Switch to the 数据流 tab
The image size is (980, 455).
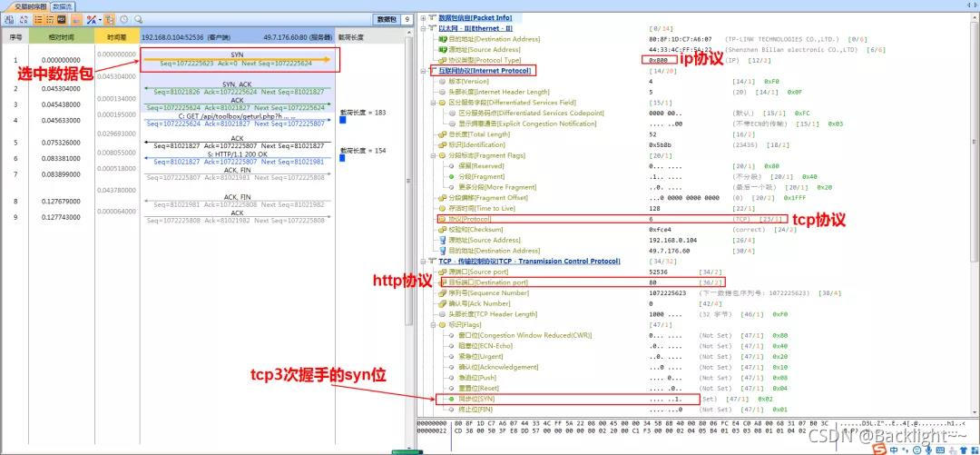tap(63, 7)
